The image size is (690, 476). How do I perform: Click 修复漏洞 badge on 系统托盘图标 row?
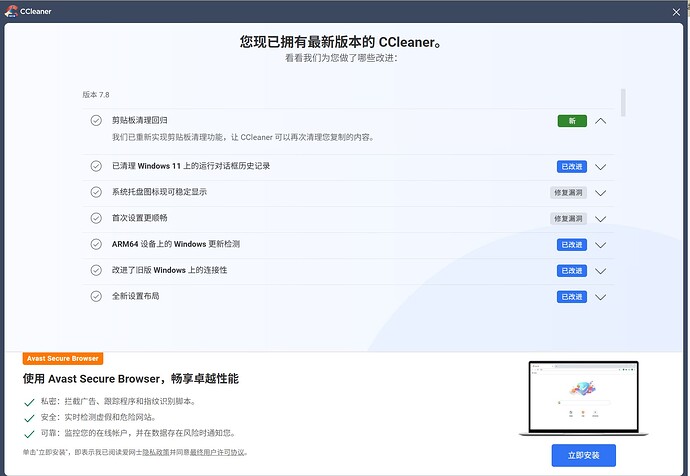(x=568, y=193)
